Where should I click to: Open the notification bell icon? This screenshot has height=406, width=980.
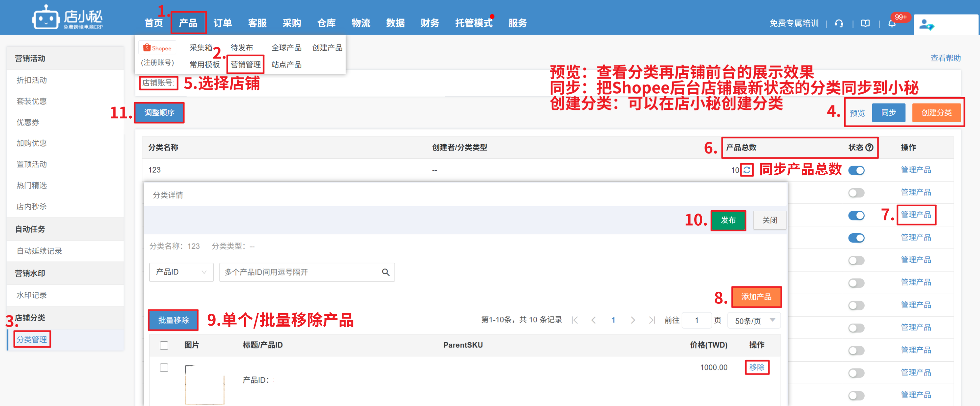pyautogui.click(x=892, y=24)
